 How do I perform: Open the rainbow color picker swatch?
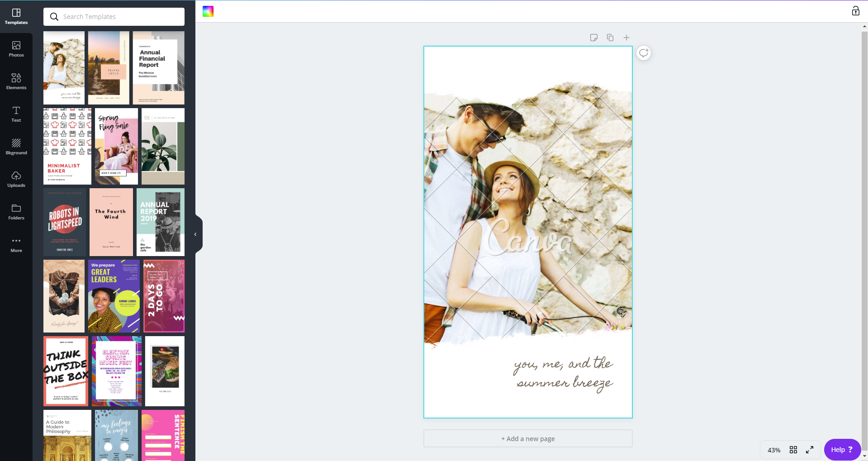click(x=208, y=11)
